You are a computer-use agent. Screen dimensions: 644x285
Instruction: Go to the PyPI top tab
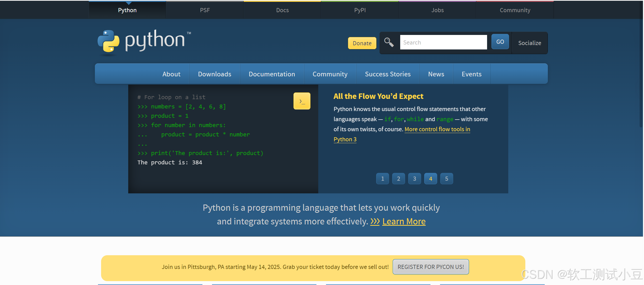(360, 10)
